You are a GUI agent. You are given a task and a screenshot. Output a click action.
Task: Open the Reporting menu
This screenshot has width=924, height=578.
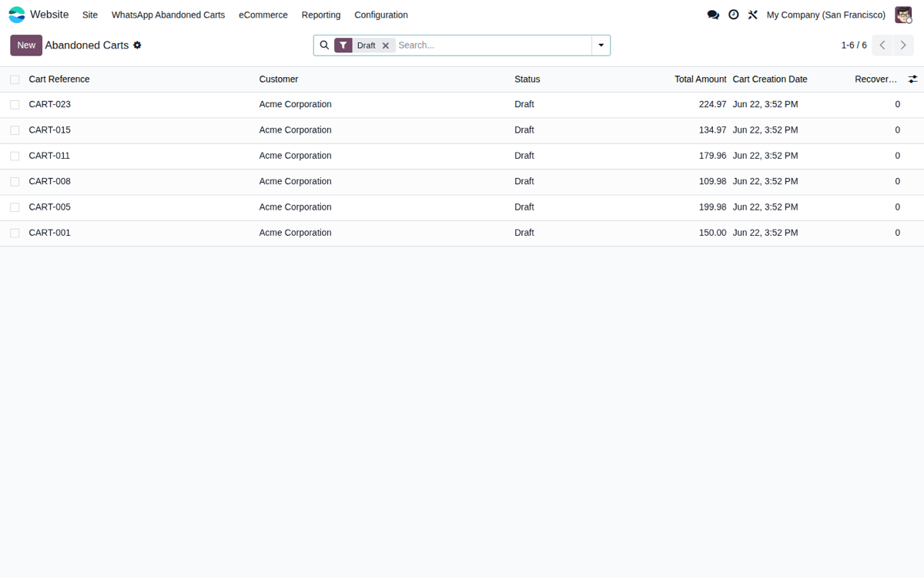point(321,15)
